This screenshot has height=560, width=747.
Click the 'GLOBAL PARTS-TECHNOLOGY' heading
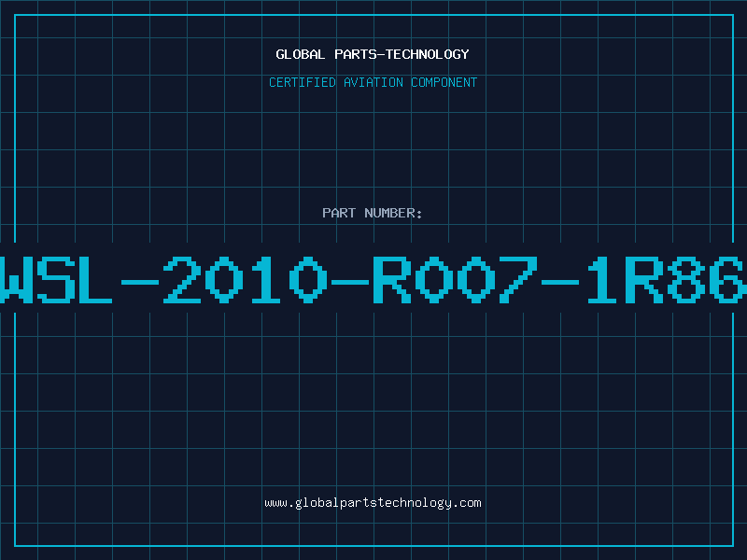[373, 54]
